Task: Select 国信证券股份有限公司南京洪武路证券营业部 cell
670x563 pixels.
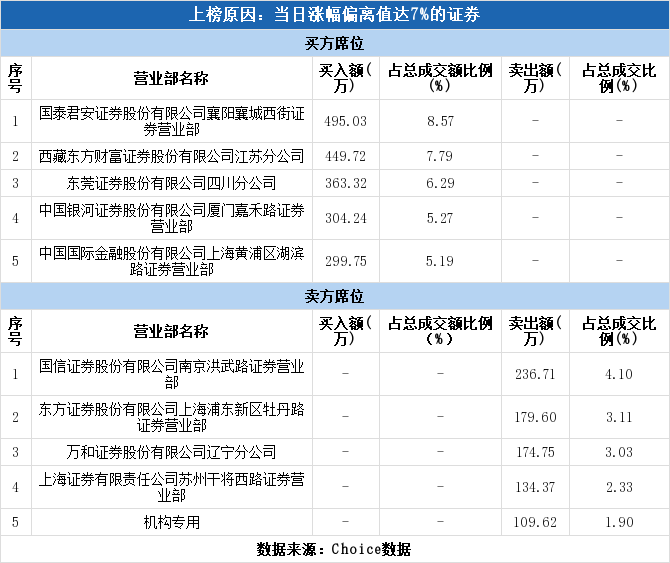Action: 172,374
